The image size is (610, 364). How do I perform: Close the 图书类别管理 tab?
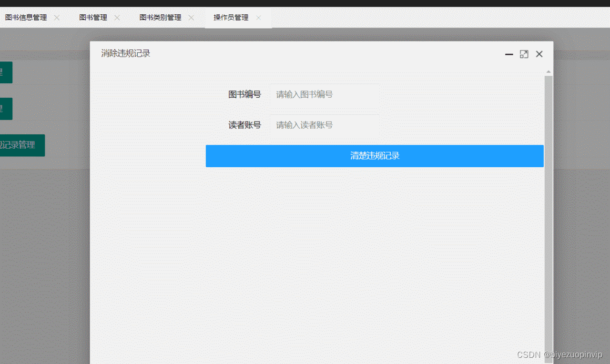click(x=191, y=18)
